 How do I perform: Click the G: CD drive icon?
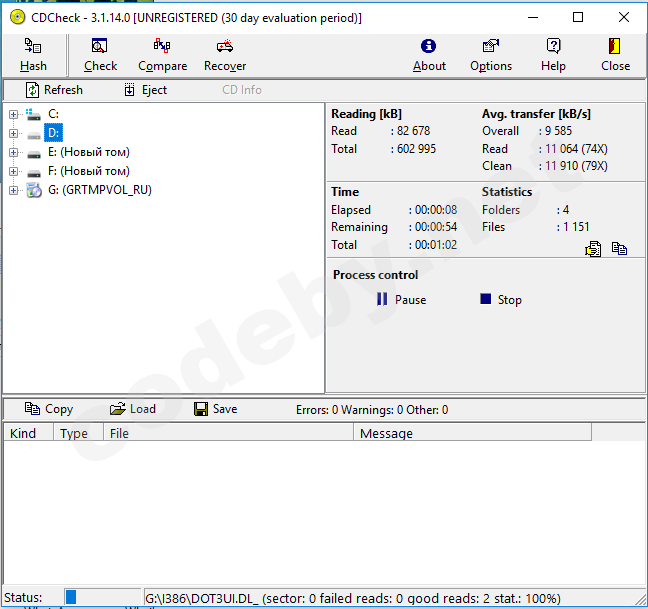point(34,190)
